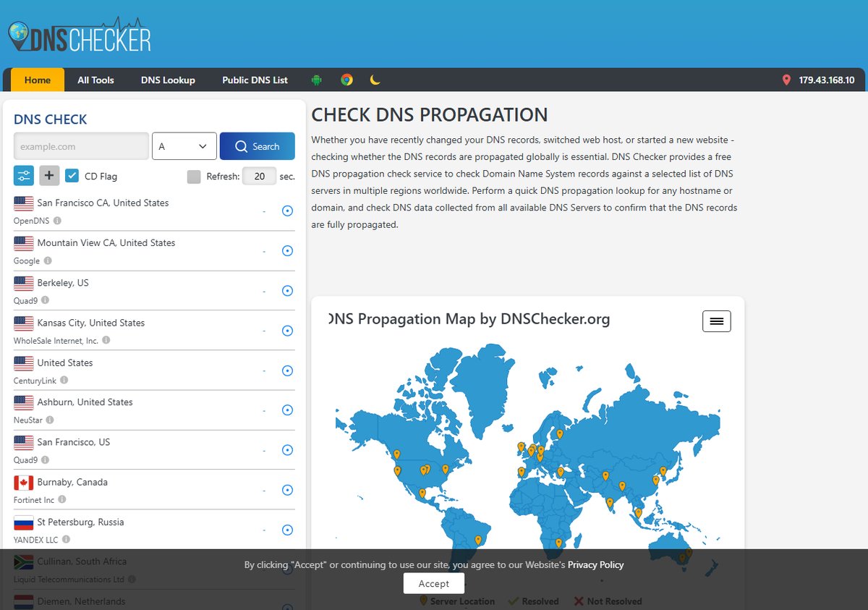The image size is (868, 610).
Task: Click the DNS Propagation Map title
Action: tap(469, 319)
